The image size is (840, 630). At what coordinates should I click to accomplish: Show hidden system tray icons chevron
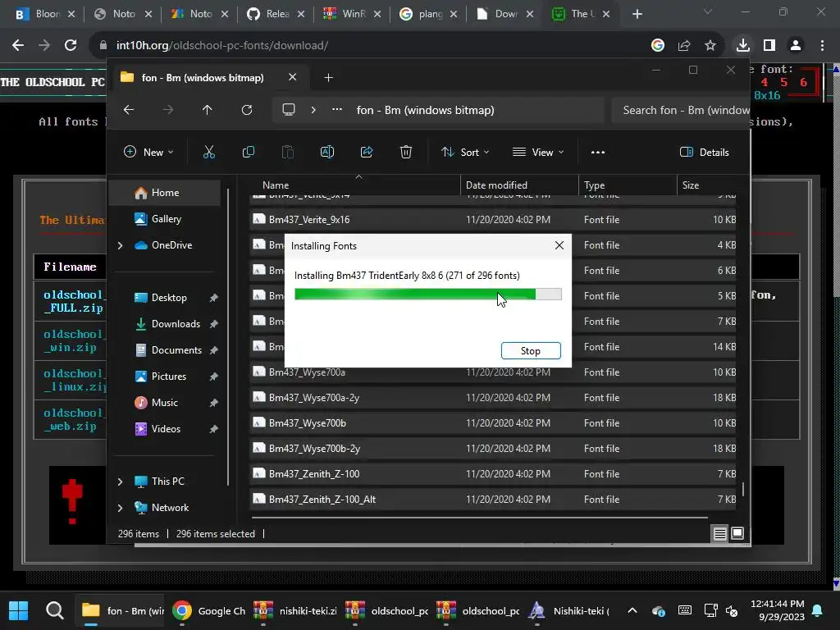[632, 610]
